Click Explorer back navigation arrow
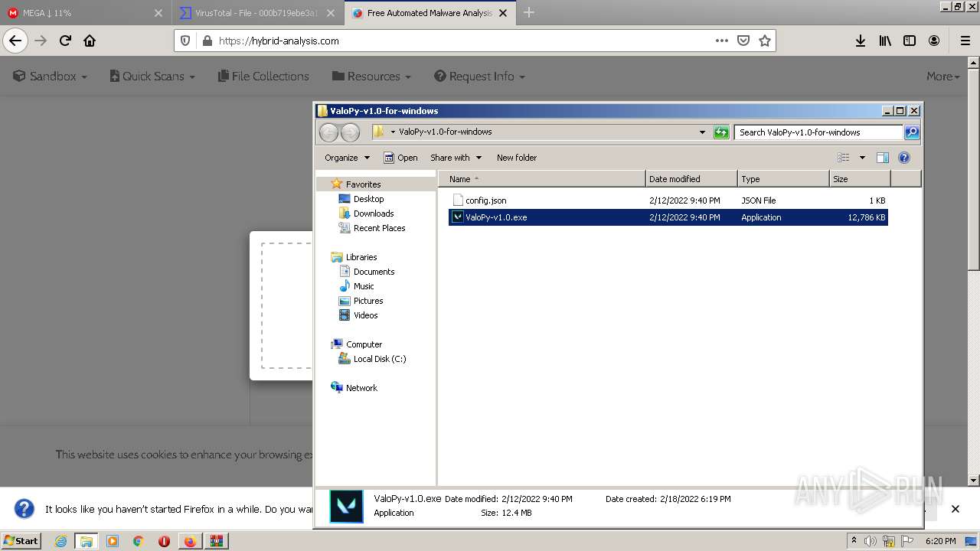The height and width of the screenshot is (551, 980). click(x=328, y=132)
